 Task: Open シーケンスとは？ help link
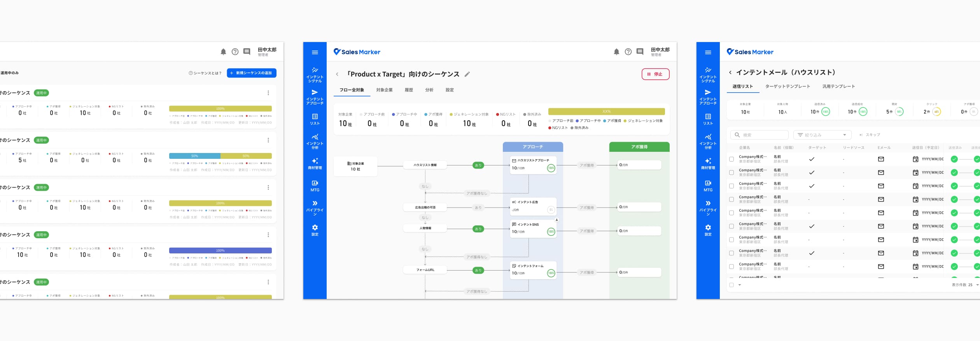[x=205, y=73]
